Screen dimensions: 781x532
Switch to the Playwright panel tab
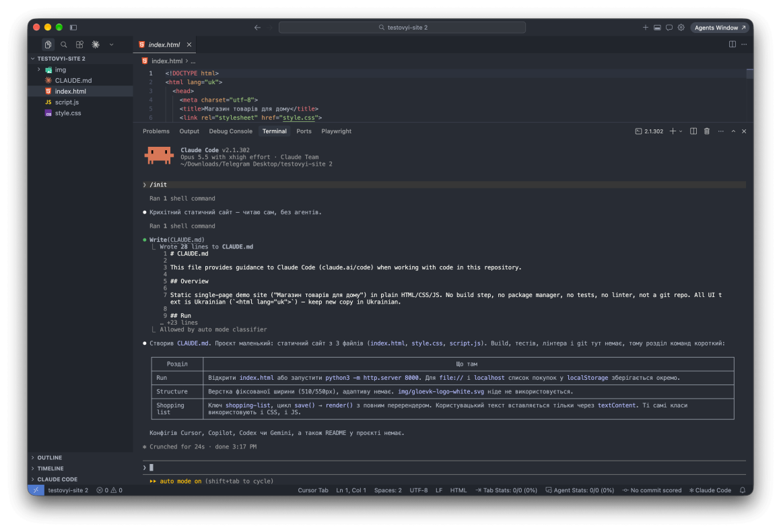pyautogui.click(x=336, y=131)
